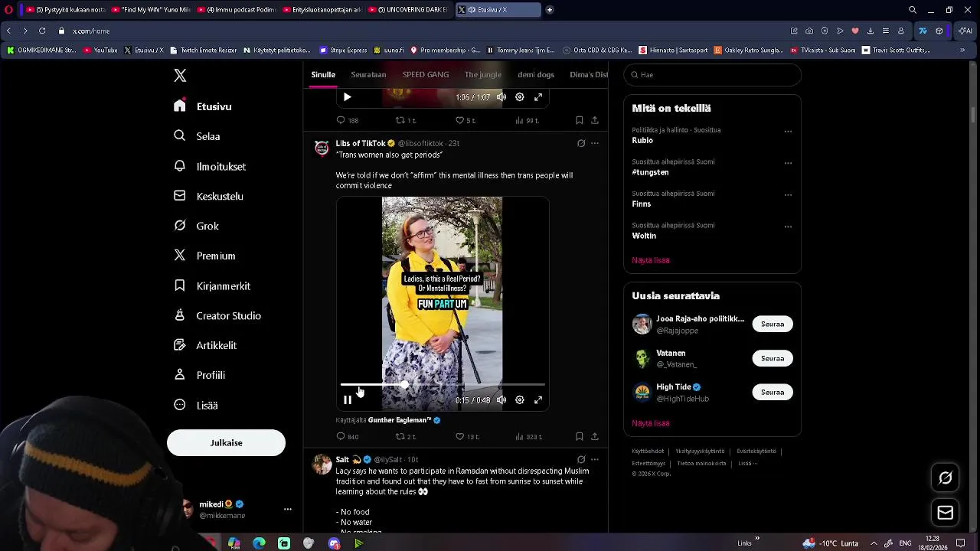This screenshot has width=980, height=551.
Task: Open Kirjanmerkit bookmarks in sidebar
Action: pyautogui.click(x=212, y=285)
